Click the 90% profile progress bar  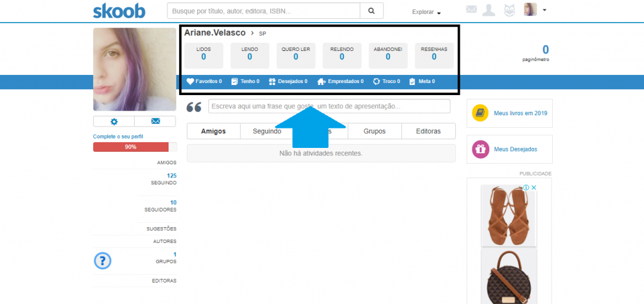(135, 147)
